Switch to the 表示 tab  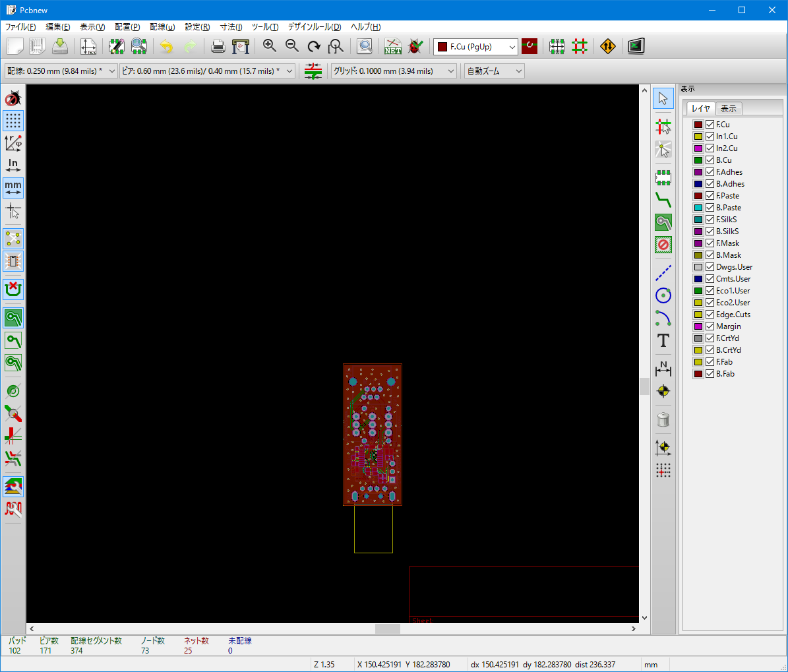click(728, 109)
